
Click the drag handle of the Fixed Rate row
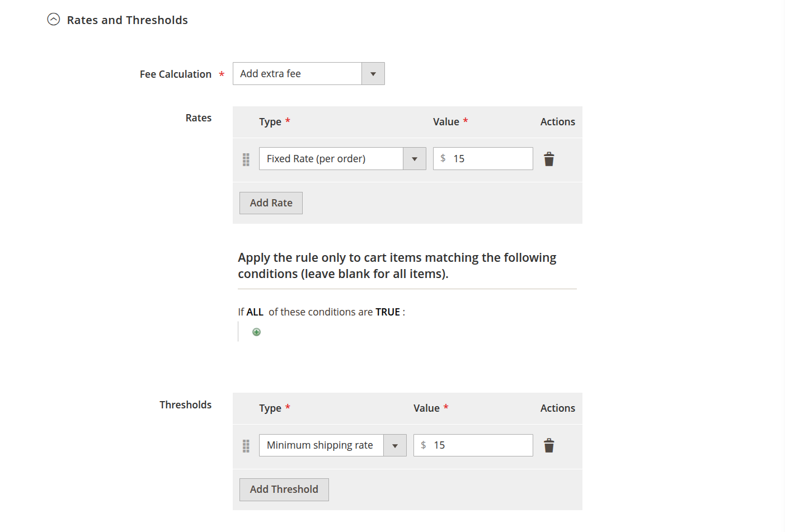click(246, 159)
